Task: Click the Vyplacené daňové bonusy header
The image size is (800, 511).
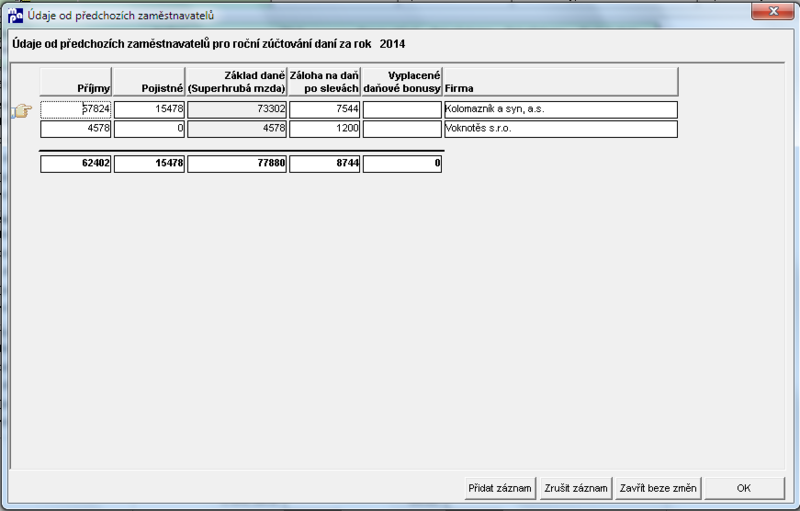Action: coord(402,82)
